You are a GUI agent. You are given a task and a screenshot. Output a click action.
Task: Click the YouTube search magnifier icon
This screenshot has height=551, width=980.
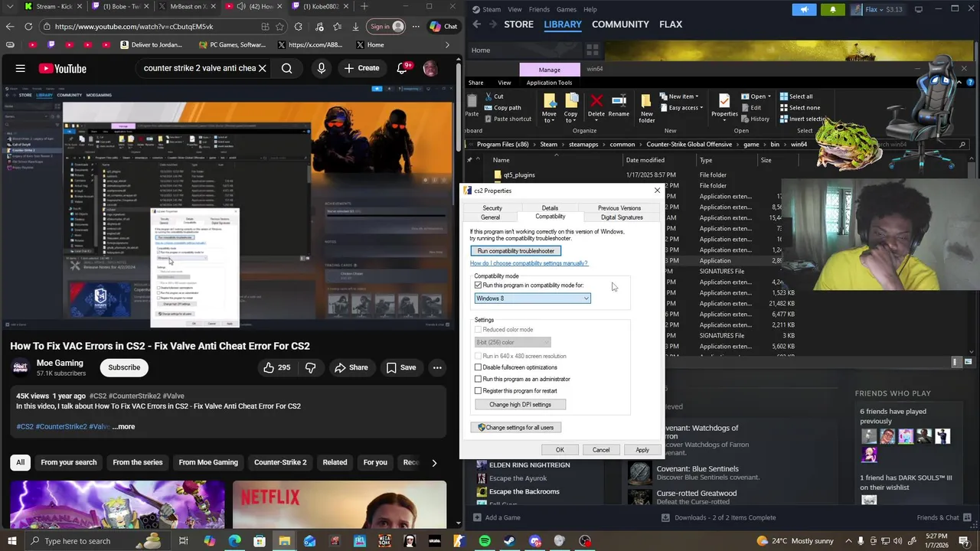[x=286, y=68]
